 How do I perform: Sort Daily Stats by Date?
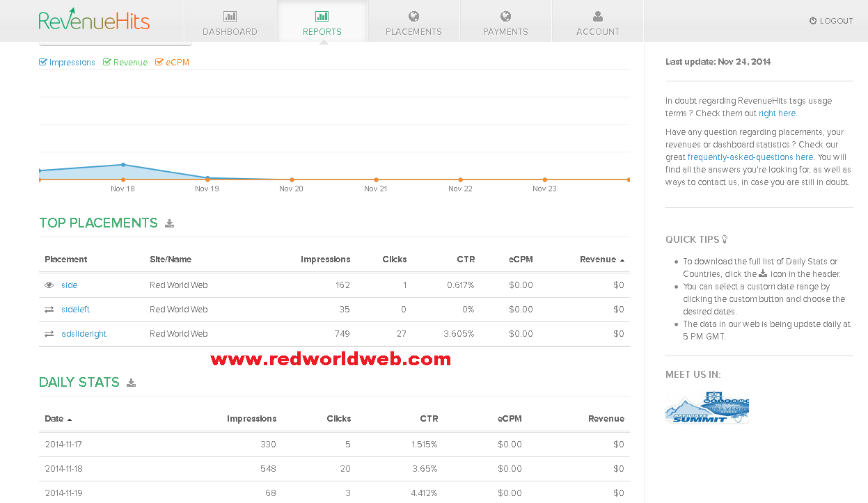(x=58, y=419)
